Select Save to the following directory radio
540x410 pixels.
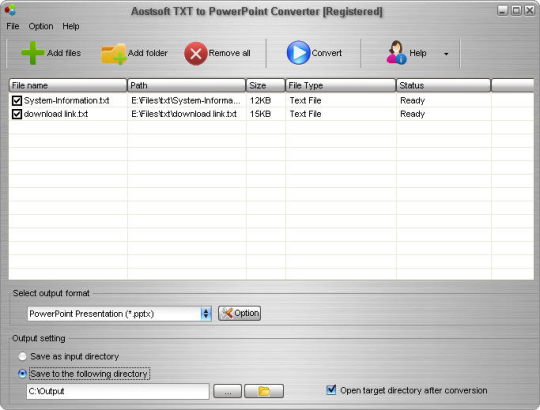(22, 374)
